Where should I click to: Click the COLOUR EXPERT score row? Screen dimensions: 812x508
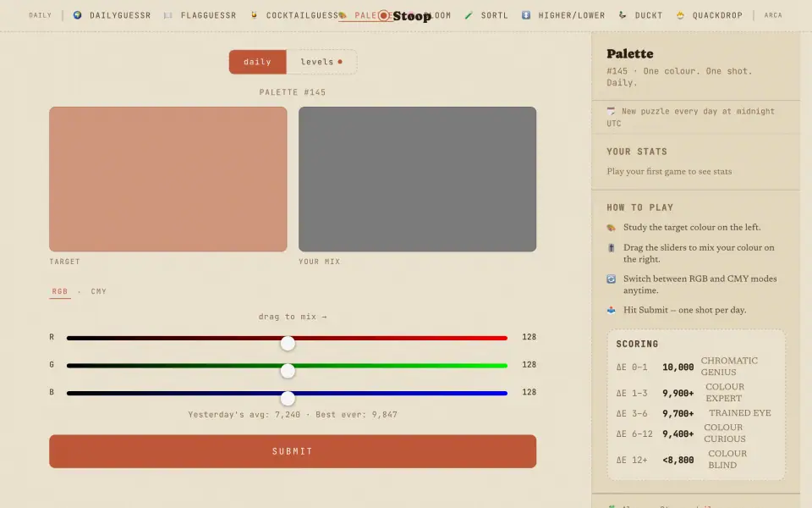(695, 392)
